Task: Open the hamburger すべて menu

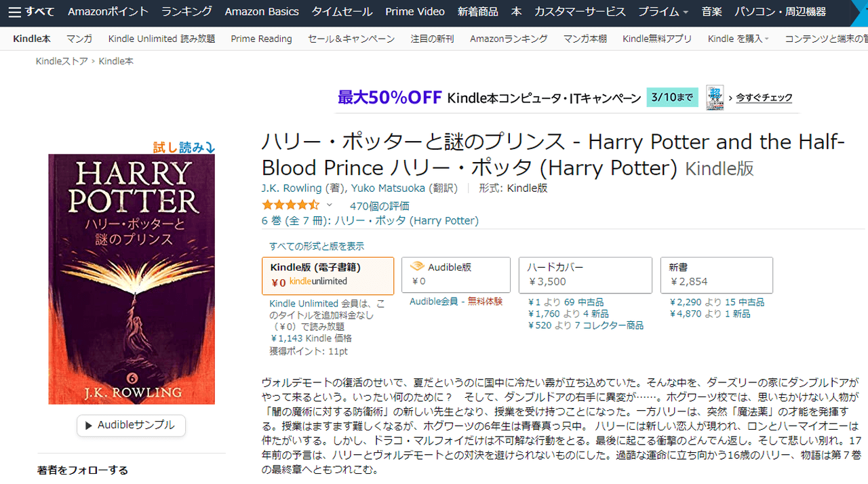Action: pos(31,12)
